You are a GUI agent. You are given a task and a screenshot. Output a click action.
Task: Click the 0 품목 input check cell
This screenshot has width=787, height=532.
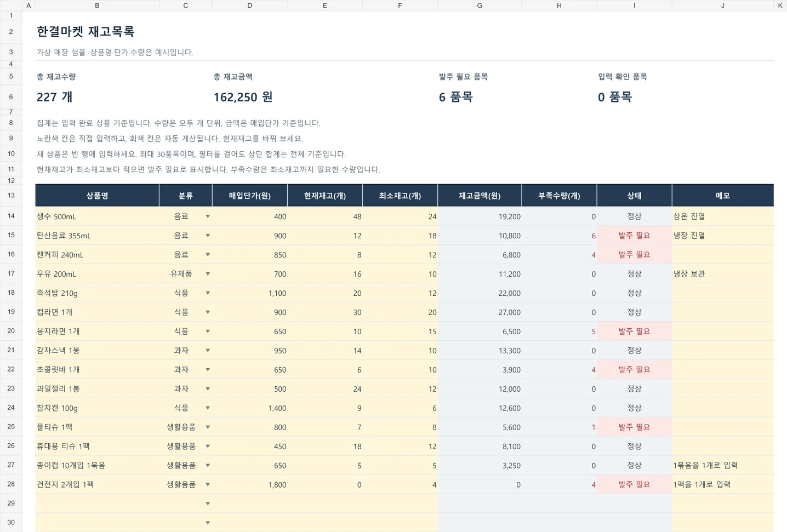point(615,97)
